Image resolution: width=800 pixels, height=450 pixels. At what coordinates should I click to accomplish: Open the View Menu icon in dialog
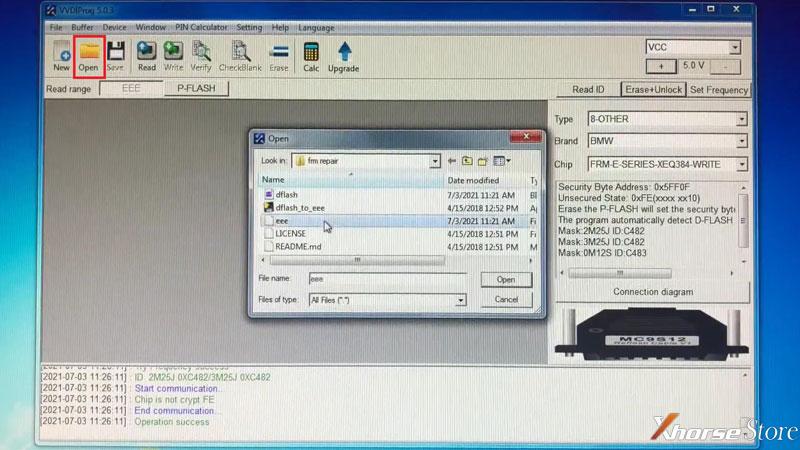[502, 161]
